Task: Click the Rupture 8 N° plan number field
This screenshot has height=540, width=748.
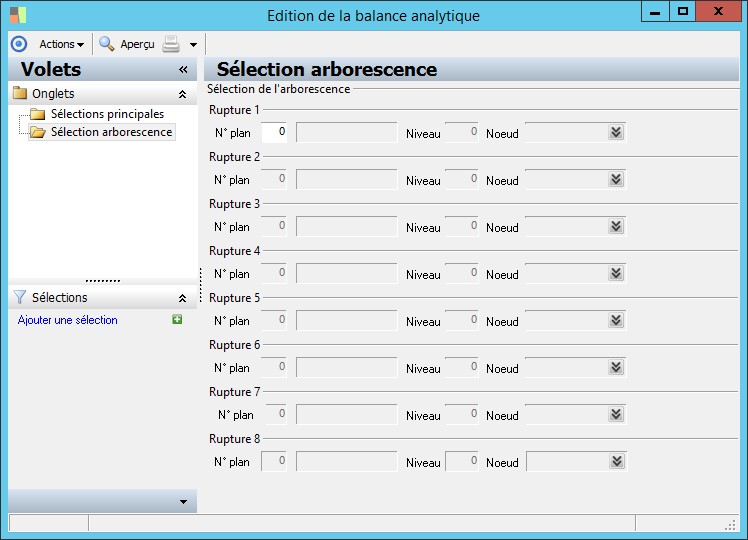Action: coord(274,461)
